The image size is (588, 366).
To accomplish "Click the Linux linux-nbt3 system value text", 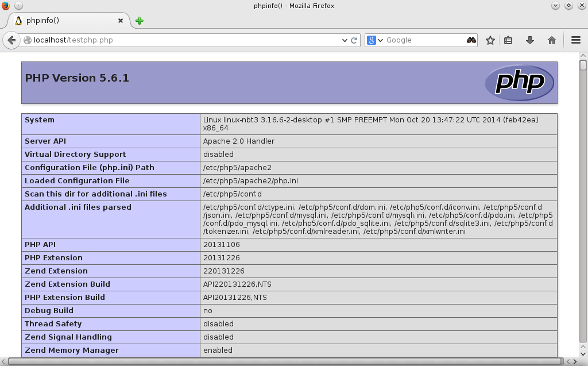I will click(370, 124).
